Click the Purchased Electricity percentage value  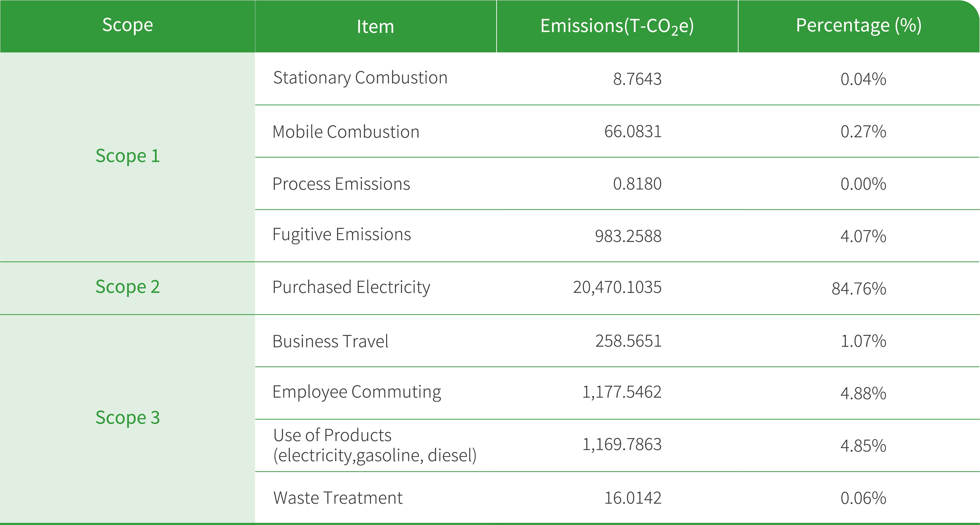pyautogui.click(x=859, y=288)
